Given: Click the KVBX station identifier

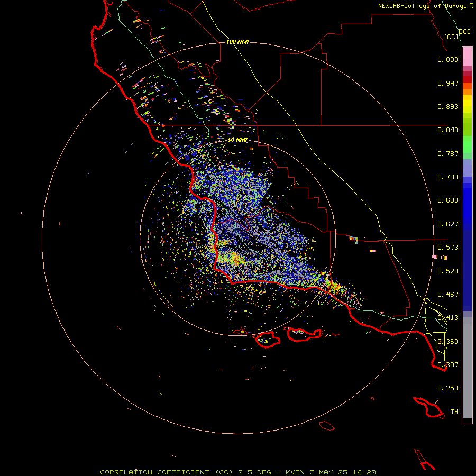Looking at the screenshot, I should tap(295, 472).
